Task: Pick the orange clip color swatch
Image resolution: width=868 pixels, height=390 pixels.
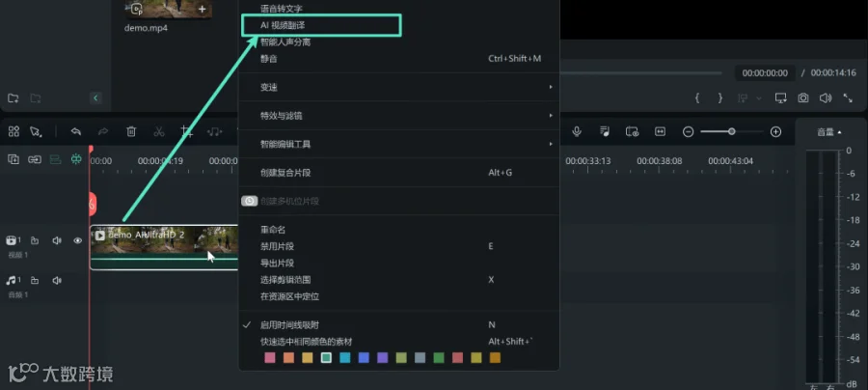Action: 289,358
